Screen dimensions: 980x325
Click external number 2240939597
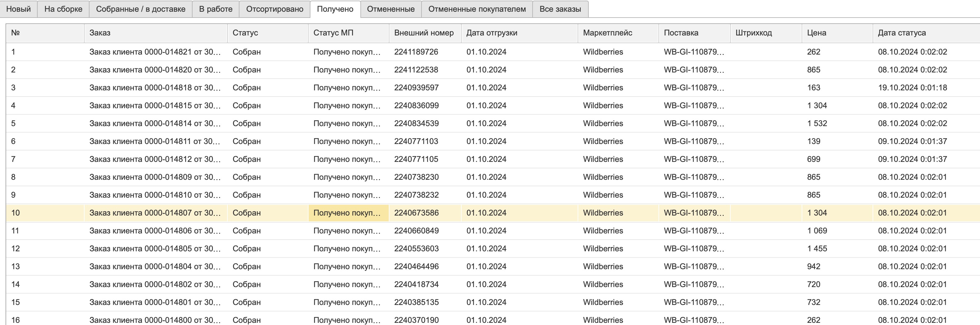[x=416, y=88]
